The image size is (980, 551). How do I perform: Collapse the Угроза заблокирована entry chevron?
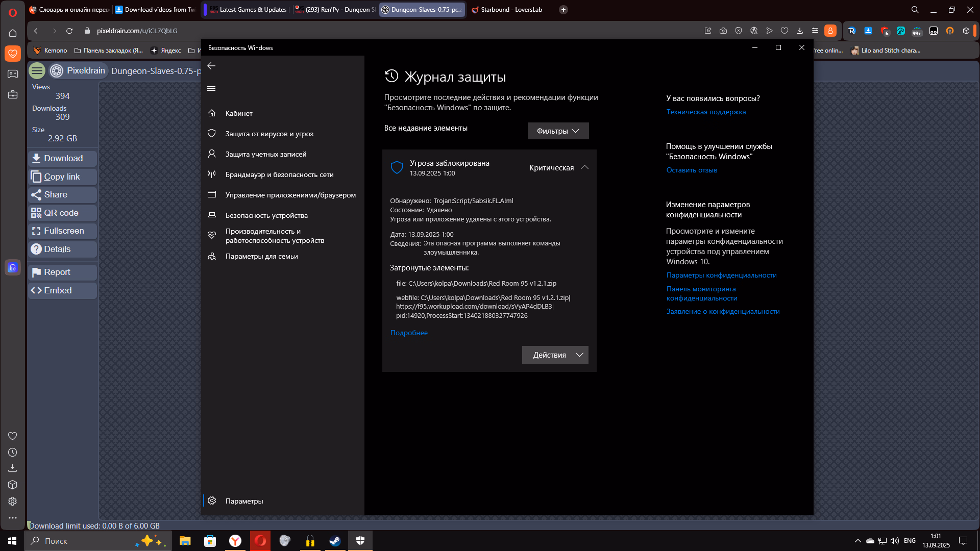pyautogui.click(x=585, y=167)
